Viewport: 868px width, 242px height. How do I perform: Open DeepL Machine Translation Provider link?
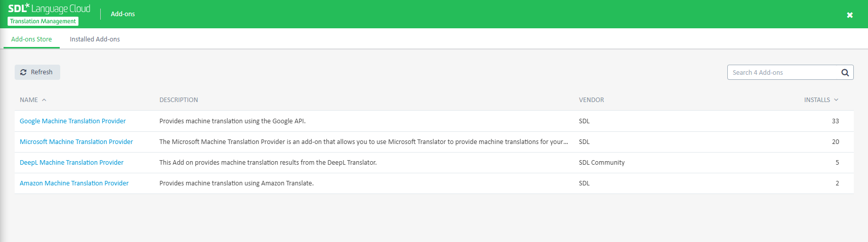coord(71,163)
